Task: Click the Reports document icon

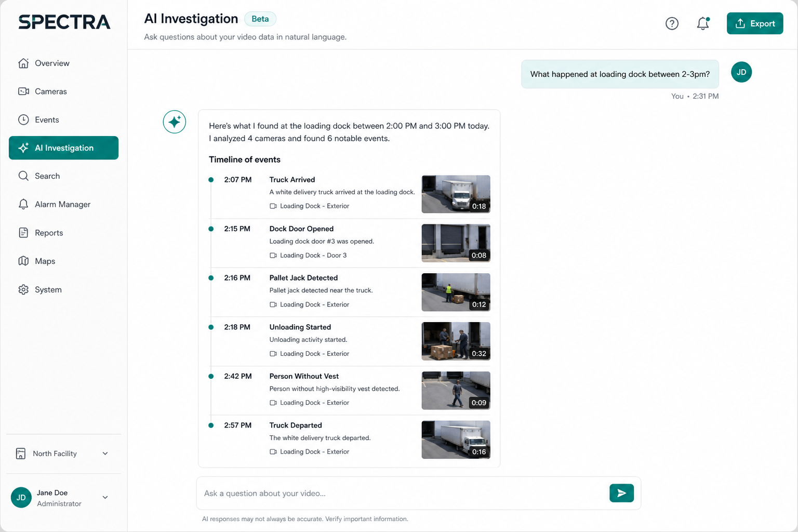Action: 23,233
